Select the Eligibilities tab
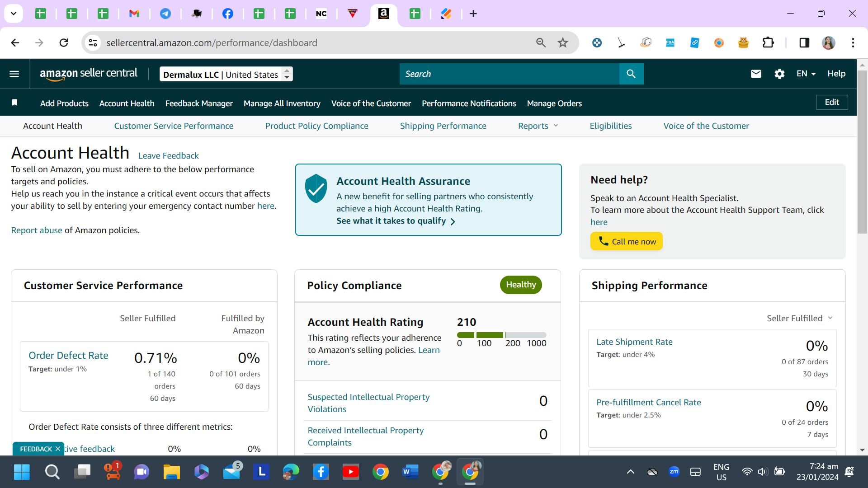Image resolution: width=868 pixels, height=488 pixels. (611, 126)
